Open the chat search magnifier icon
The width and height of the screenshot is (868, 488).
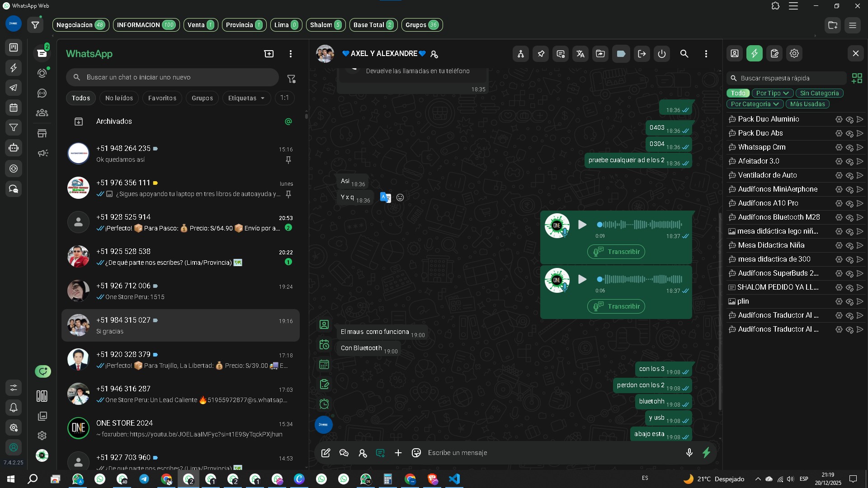pos(684,54)
